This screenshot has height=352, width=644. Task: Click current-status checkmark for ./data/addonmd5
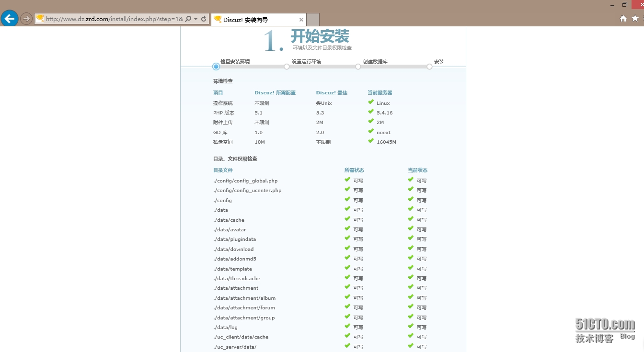click(411, 258)
